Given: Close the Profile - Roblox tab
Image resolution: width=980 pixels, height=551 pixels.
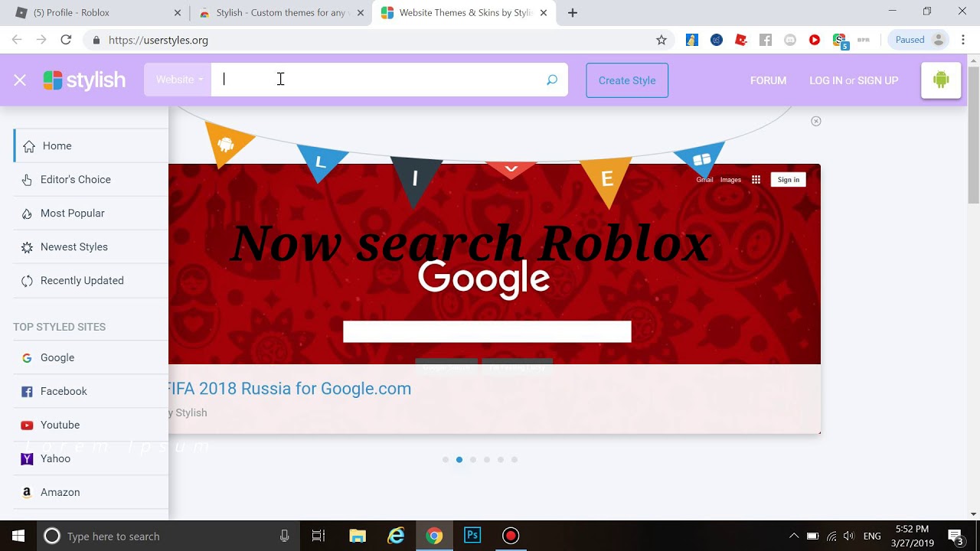Looking at the screenshot, I should pyautogui.click(x=178, y=13).
